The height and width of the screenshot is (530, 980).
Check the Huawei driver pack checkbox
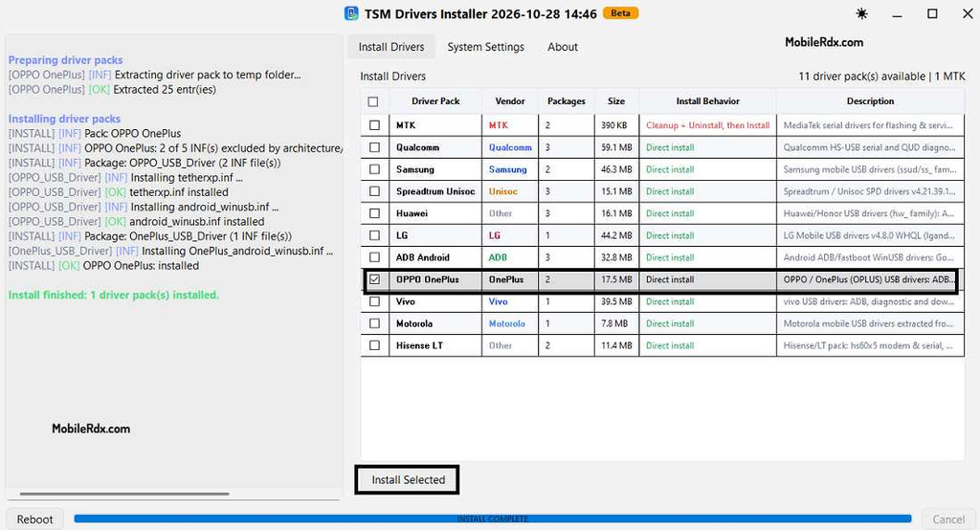(x=374, y=213)
